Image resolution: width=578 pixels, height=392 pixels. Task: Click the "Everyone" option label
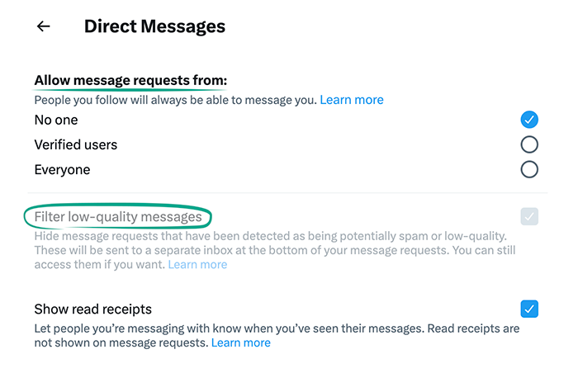pos(62,169)
